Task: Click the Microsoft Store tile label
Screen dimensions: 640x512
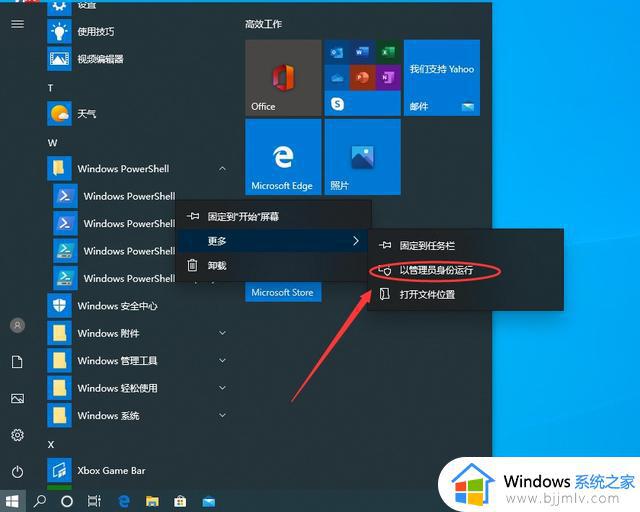Action: (282, 292)
